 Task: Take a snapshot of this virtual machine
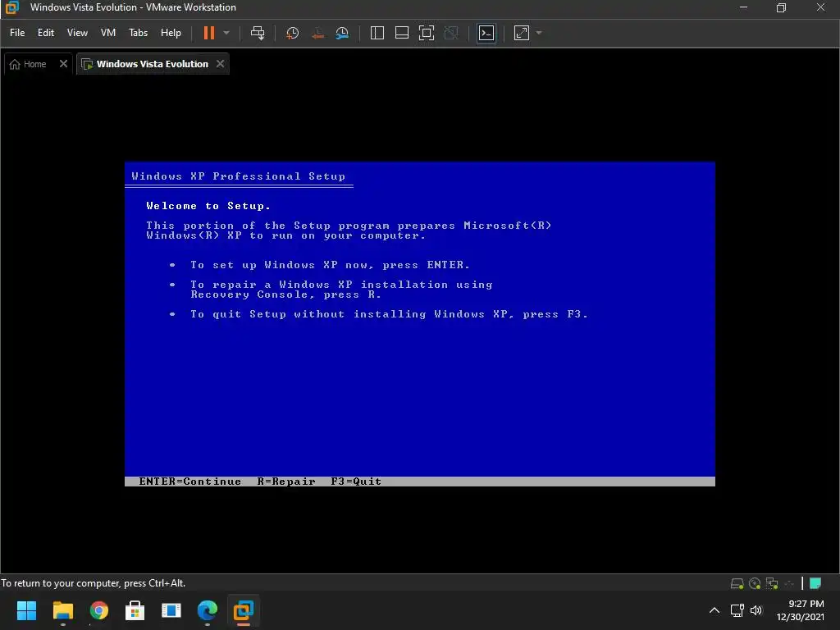click(293, 33)
